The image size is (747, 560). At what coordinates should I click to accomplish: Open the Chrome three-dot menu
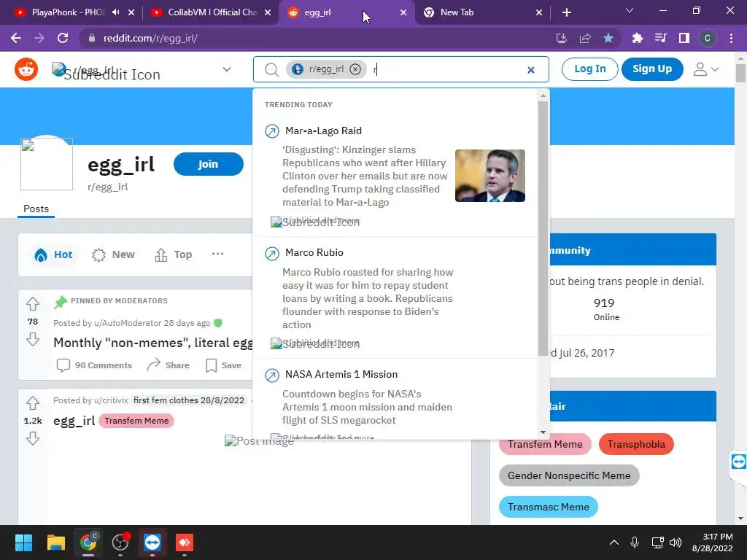(731, 38)
